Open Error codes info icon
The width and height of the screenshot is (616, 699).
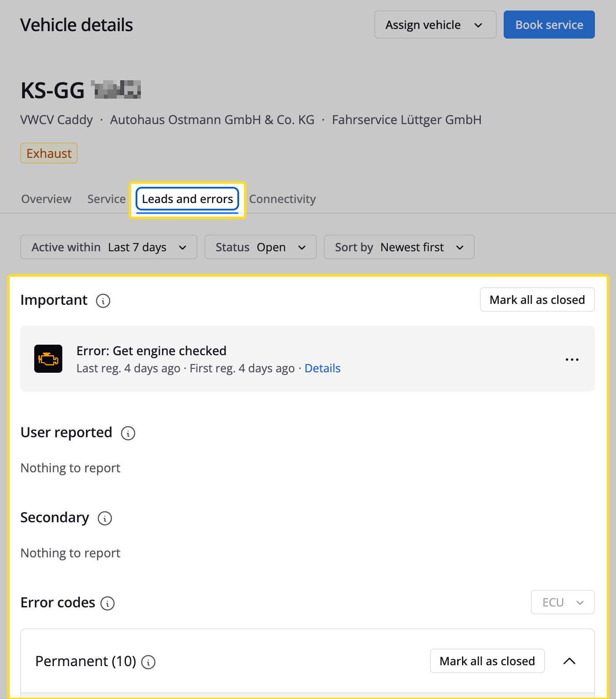[107, 603]
